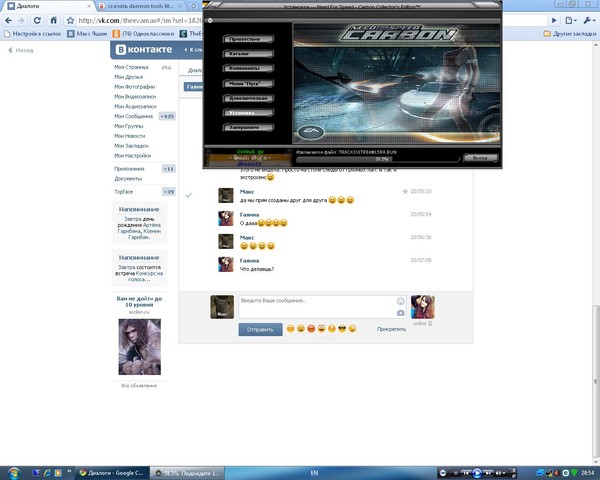The width and height of the screenshot is (600, 480).
Task: Open 'TopFace' app in sidebar
Action: [124, 192]
